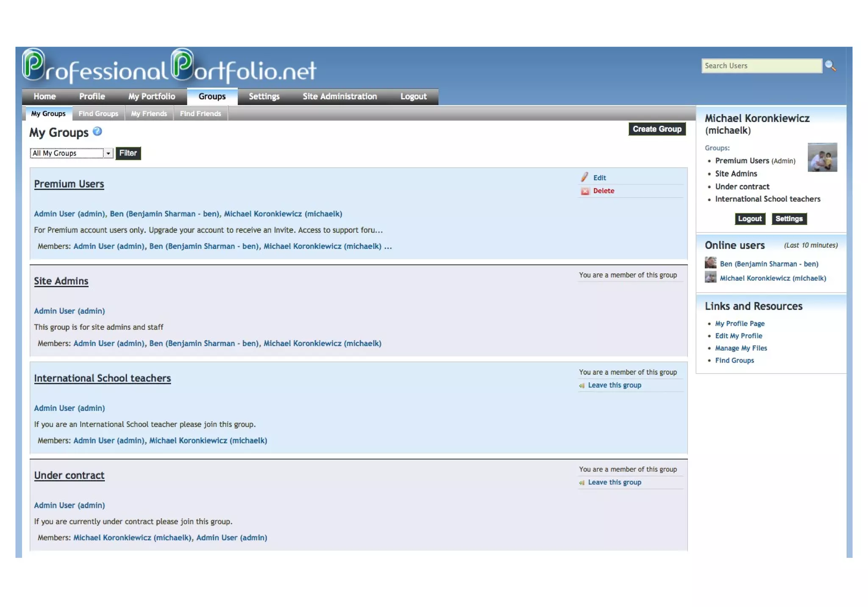The height and width of the screenshot is (607, 868).
Task: Go to My Portfolio menu item
Action: click(152, 97)
